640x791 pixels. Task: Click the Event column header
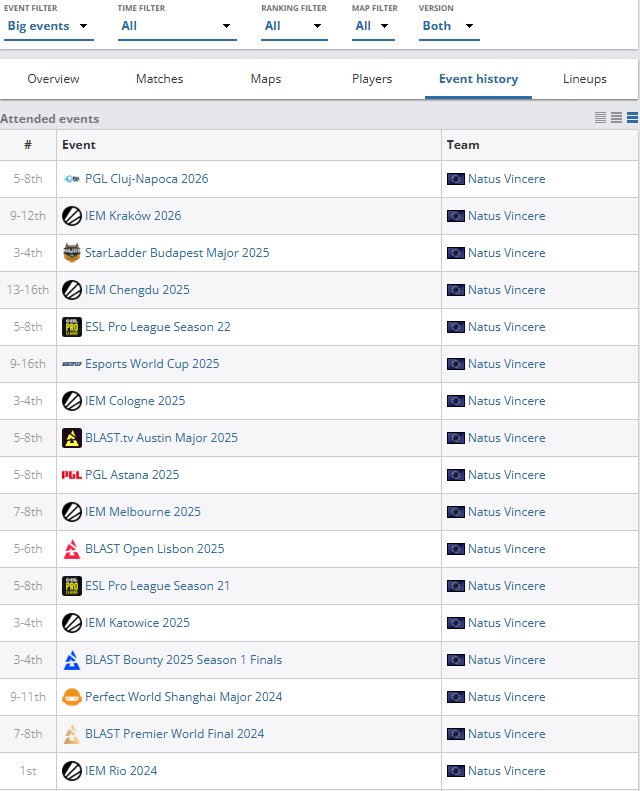click(x=249, y=145)
